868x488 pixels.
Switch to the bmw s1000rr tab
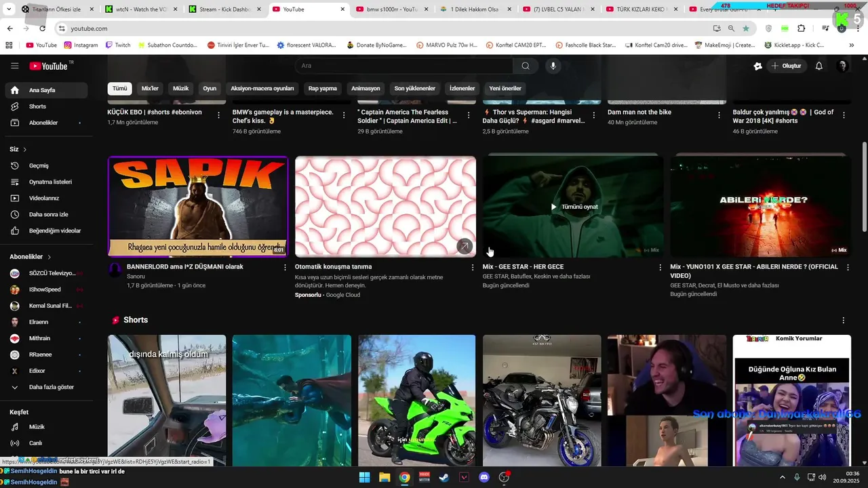[392, 9]
